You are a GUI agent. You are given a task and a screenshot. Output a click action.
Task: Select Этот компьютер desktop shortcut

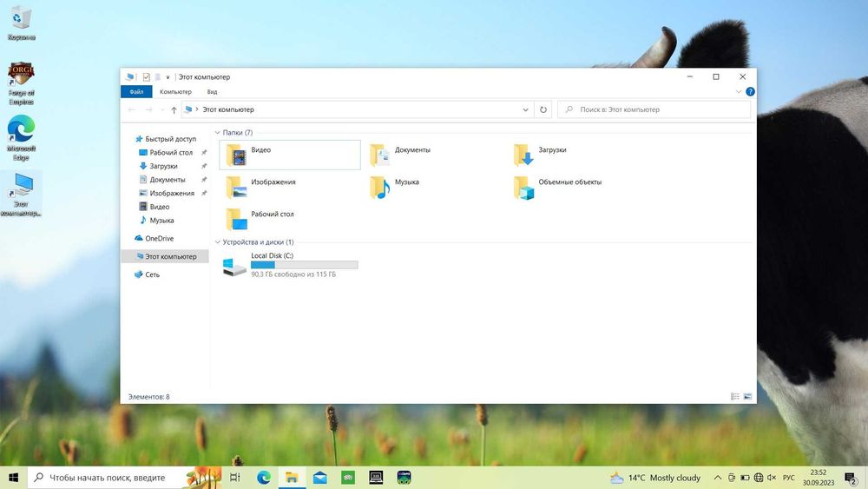tap(21, 194)
